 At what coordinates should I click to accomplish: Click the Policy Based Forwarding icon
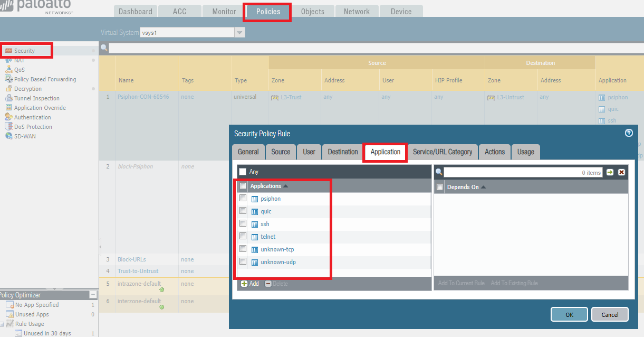pos(9,79)
